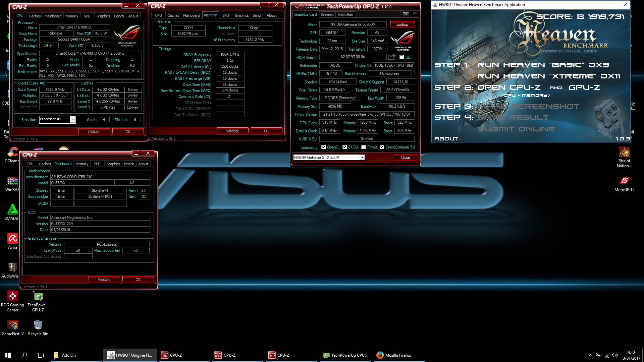Click ABOUT in Heaven Benchmark window
The width and height of the screenshot is (644, 362).
tap(446, 139)
